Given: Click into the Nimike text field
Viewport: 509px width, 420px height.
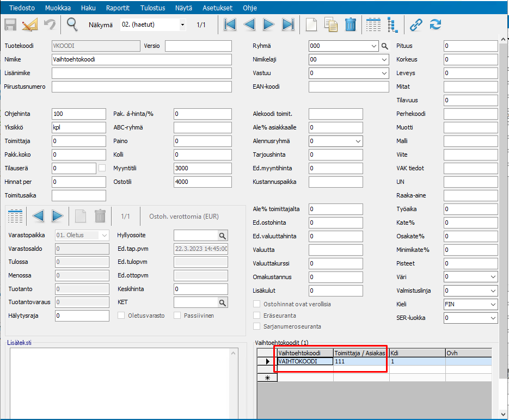Looking at the screenshot, I should tap(142, 60).
